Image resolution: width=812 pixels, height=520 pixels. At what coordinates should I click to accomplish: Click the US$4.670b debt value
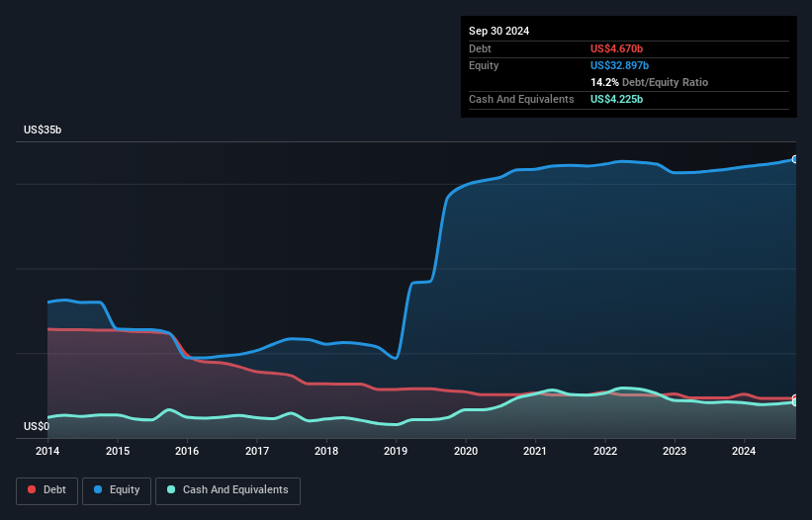pyautogui.click(x=616, y=48)
